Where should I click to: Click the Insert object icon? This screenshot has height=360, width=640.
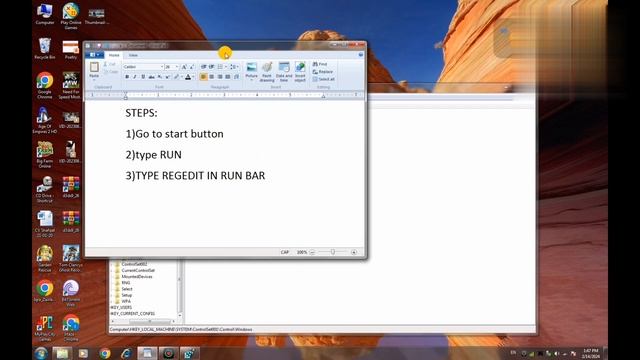coord(300,71)
